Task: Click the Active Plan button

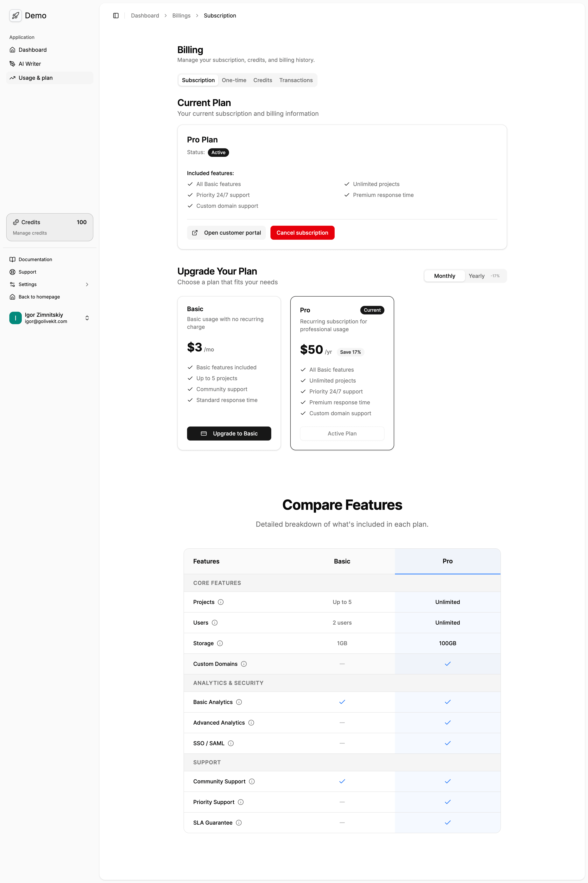Action: [342, 434]
